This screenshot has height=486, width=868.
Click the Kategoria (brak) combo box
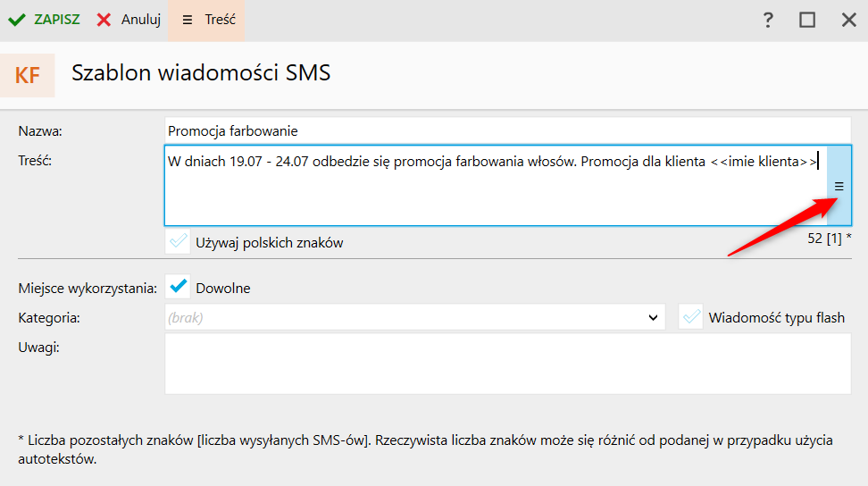[x=402, y=317]
